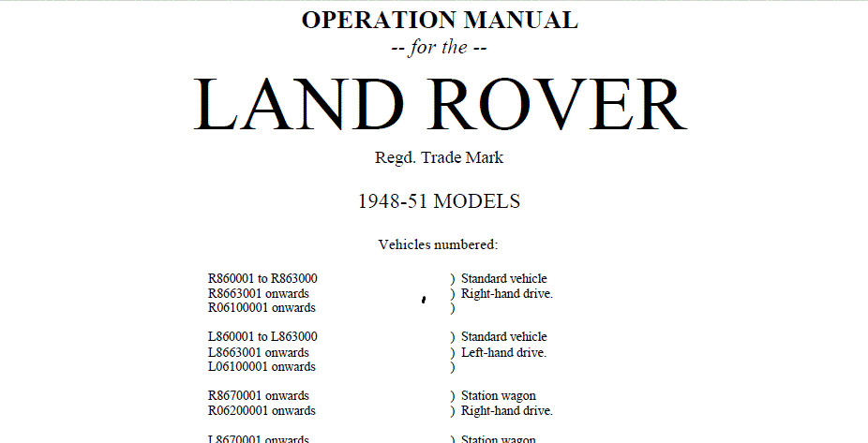868x443 pixels.
Task: Click the Regd. Trade Mark text
Action: pyautogui.click(x=439, y=157)
